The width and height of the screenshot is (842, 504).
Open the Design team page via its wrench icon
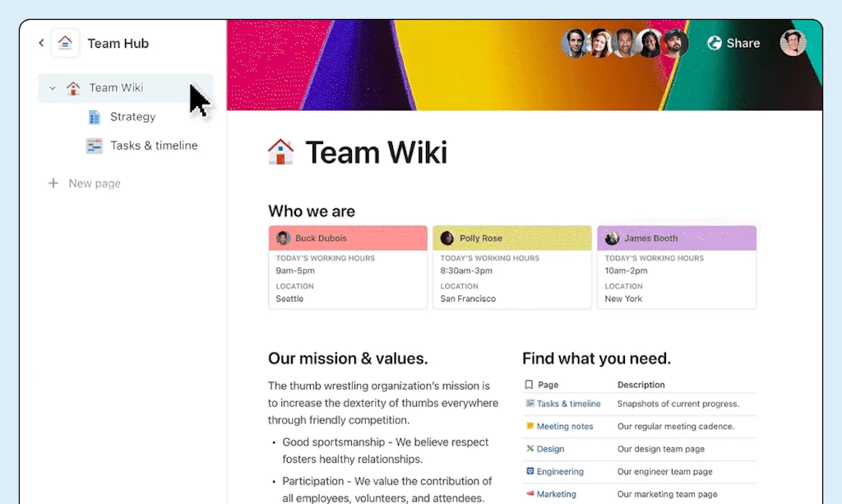529,449
